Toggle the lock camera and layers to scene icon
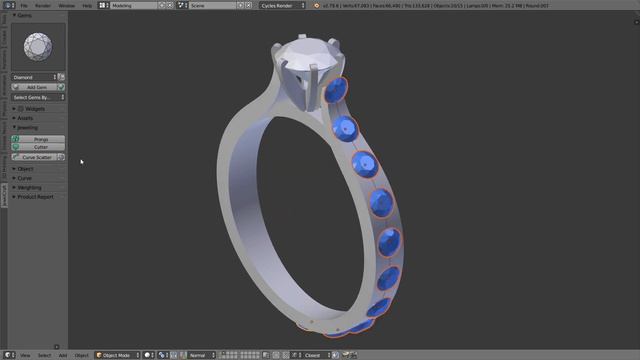 [266, 356]
